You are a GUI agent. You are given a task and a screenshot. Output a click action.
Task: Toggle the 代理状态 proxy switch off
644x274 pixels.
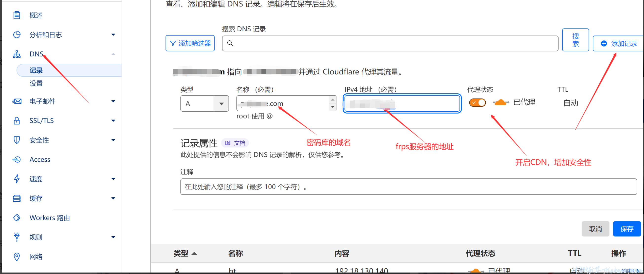[477, 103]
